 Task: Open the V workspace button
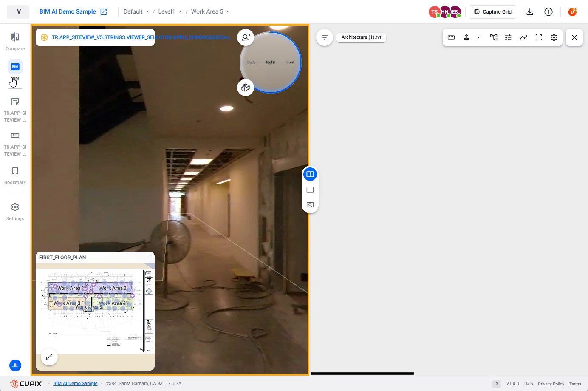pos(18,12)
